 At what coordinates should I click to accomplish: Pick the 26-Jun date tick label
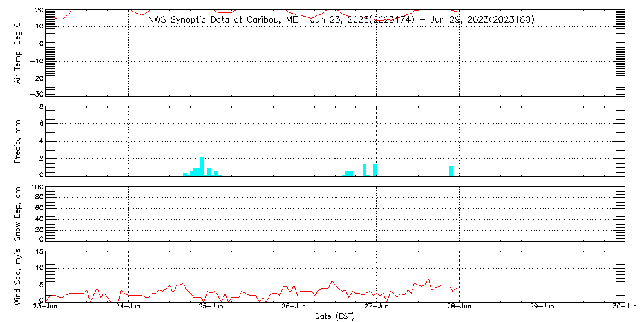(294, 307)
